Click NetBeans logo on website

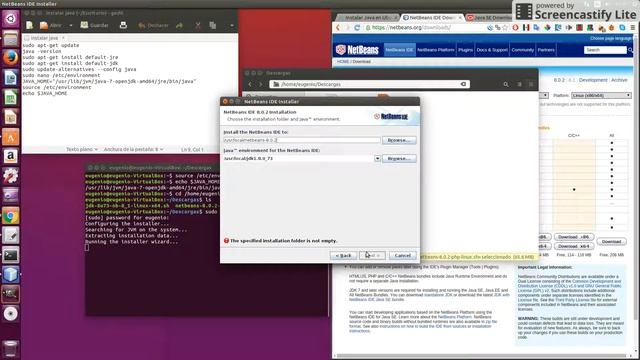(357, 50)
